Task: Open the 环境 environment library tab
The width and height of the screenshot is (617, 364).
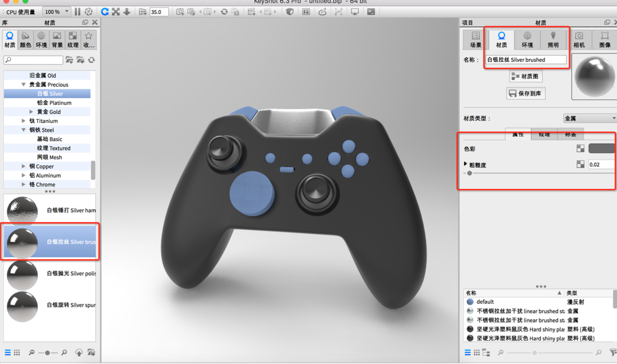Action: [x=41, y=40]
